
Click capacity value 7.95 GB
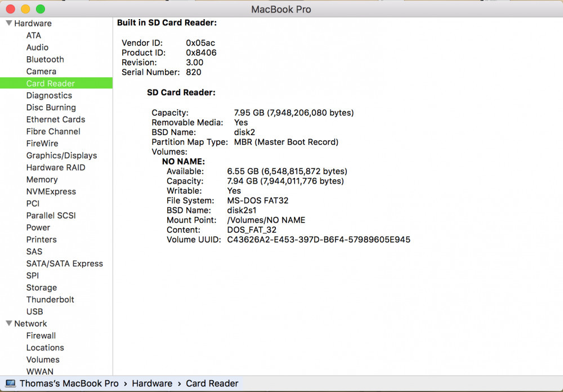click(x=294, y=113)
